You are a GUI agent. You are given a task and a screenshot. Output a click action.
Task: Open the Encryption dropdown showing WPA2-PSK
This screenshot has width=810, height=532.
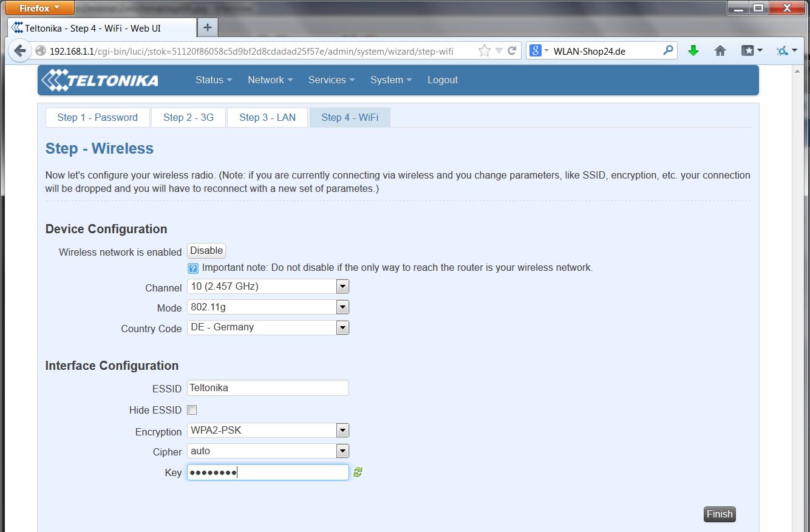pos(268,431)
